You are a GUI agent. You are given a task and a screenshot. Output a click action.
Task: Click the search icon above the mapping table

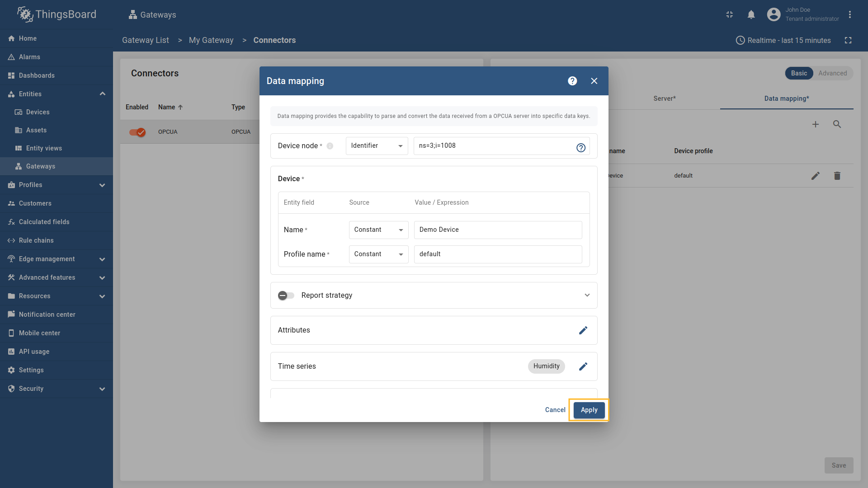coord(837,124)
